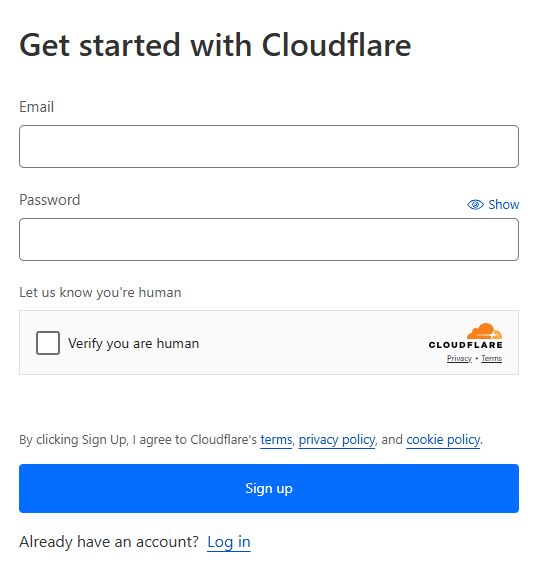This screenshot has width=534, height=568.
Task: Open the privacy policy link
Action: pyautogui.click(x=337, y=440)
